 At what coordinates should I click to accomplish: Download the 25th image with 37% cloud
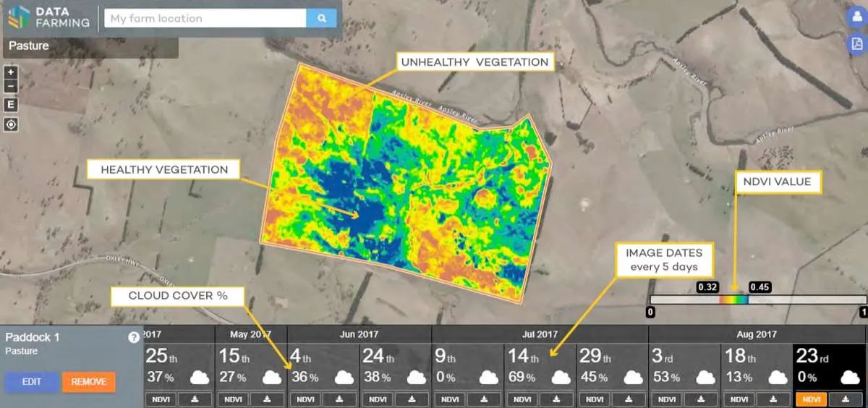[x=195, y=399]
